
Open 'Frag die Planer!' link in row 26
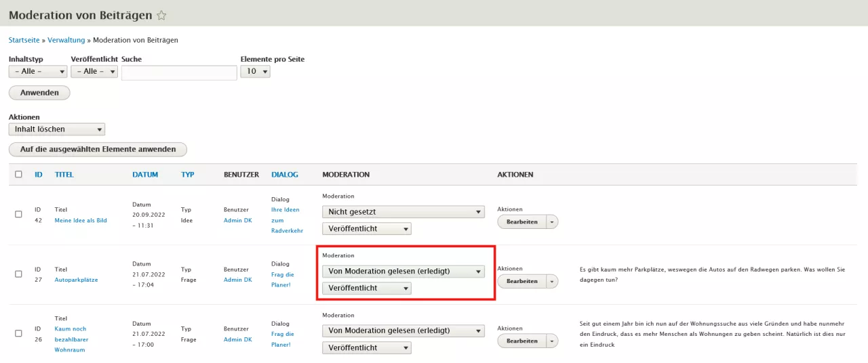(283, 339)
